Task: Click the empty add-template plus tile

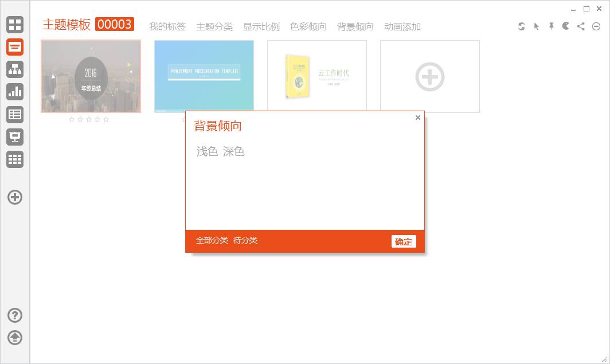Action: click(x=430, y=76)
